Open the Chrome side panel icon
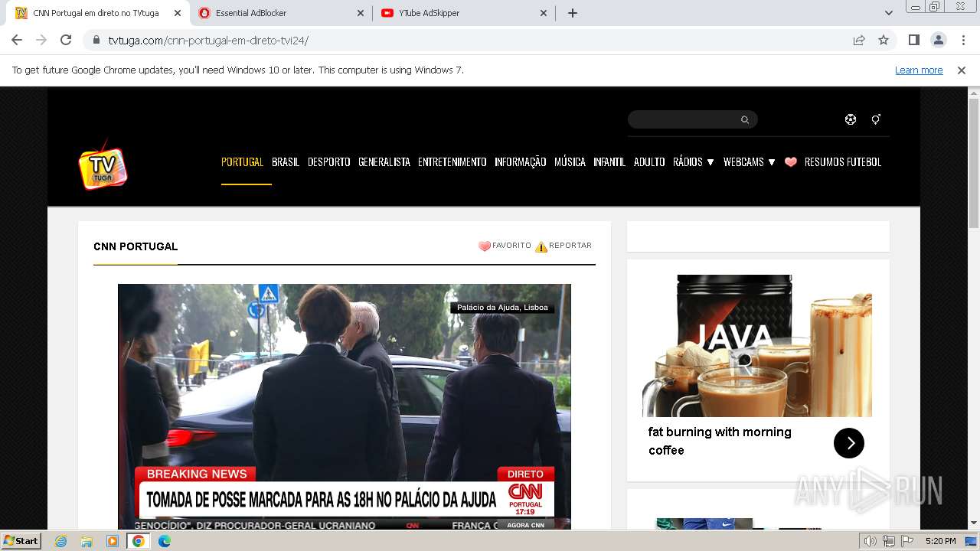 click(913, 40)
